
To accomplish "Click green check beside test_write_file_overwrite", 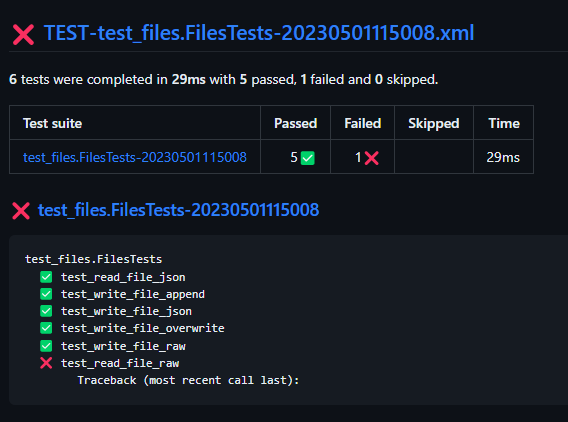I will pos(46,328).
